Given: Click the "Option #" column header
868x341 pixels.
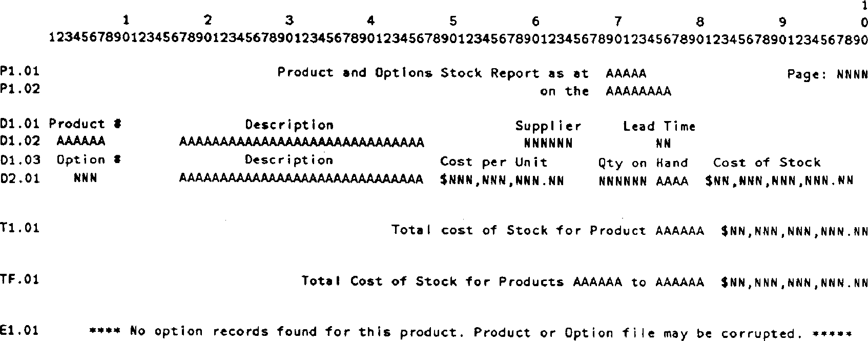Looking at the screenshot, I should coord(88,160).
